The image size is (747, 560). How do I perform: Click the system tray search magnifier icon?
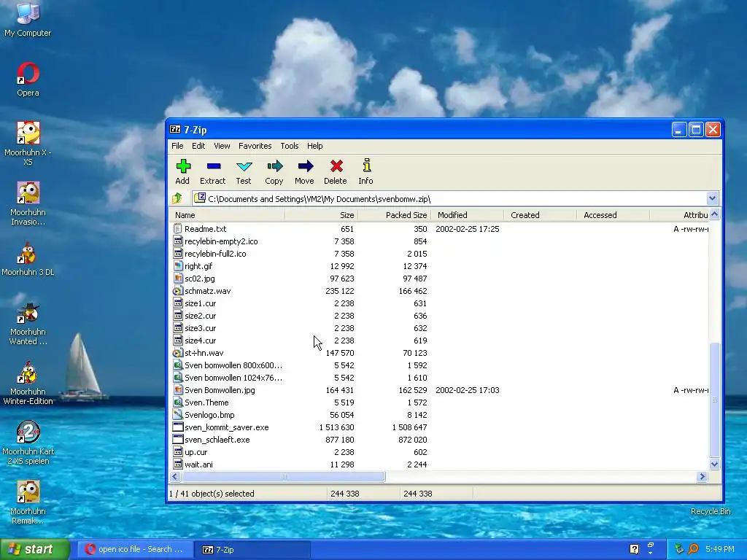(693, 549)
